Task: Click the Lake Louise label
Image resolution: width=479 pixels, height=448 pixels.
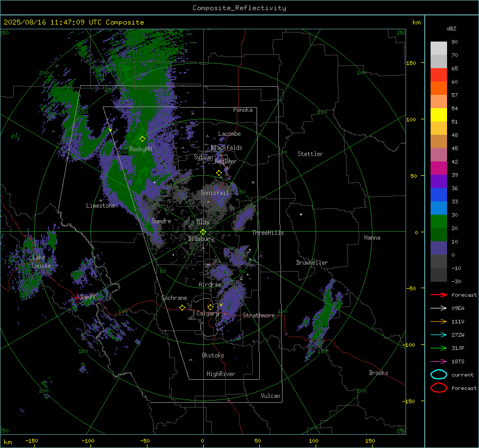Action: [x=41, y=262]
